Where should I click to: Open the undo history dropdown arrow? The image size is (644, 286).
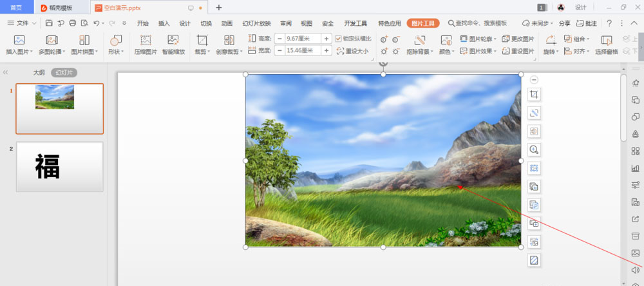(x=102, y=23)
